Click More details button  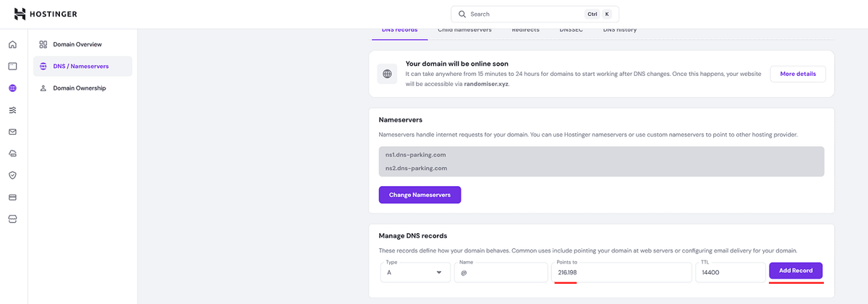[798, 74]
